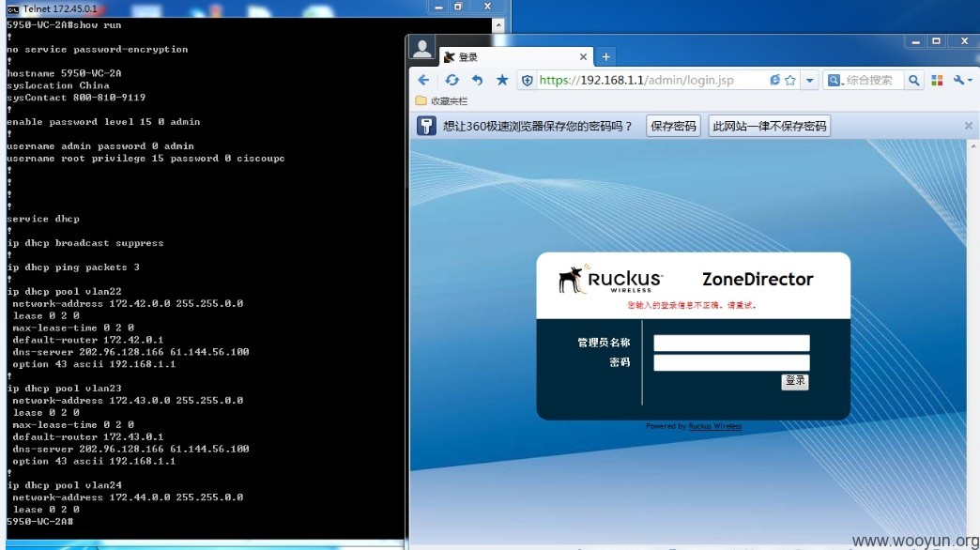The image size is (980, 550).
Task: Close the browser window
Action: [x=964, y=41]
